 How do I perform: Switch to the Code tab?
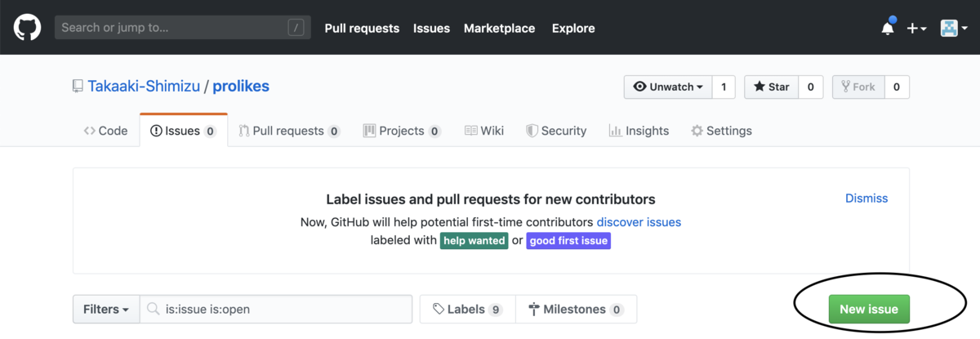105,131
